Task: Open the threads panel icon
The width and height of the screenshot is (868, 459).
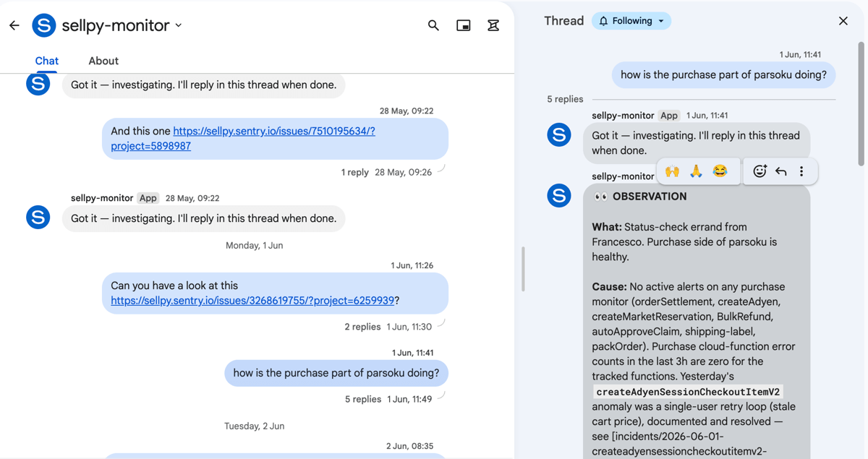Action: (x=493, y=25)
